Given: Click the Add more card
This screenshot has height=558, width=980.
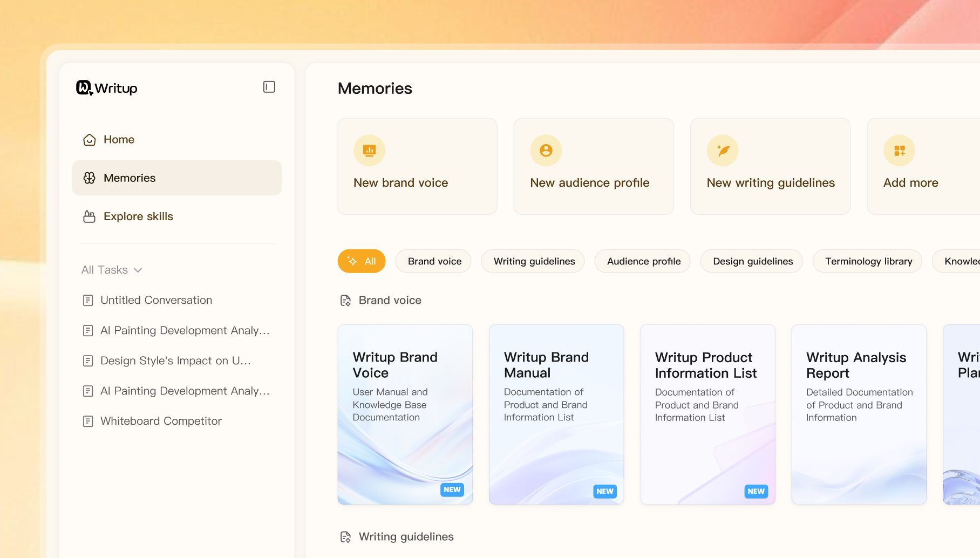Looking at the screenshot, I should pos(923,166).
